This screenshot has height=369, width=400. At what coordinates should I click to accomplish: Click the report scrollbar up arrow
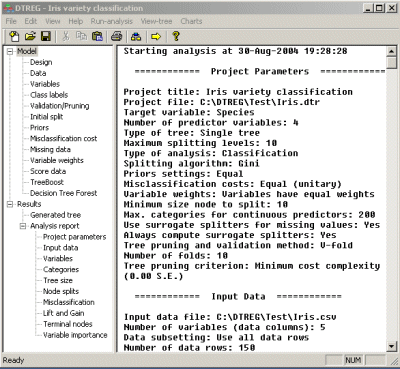pyautogui.click(x=392, y=52)
